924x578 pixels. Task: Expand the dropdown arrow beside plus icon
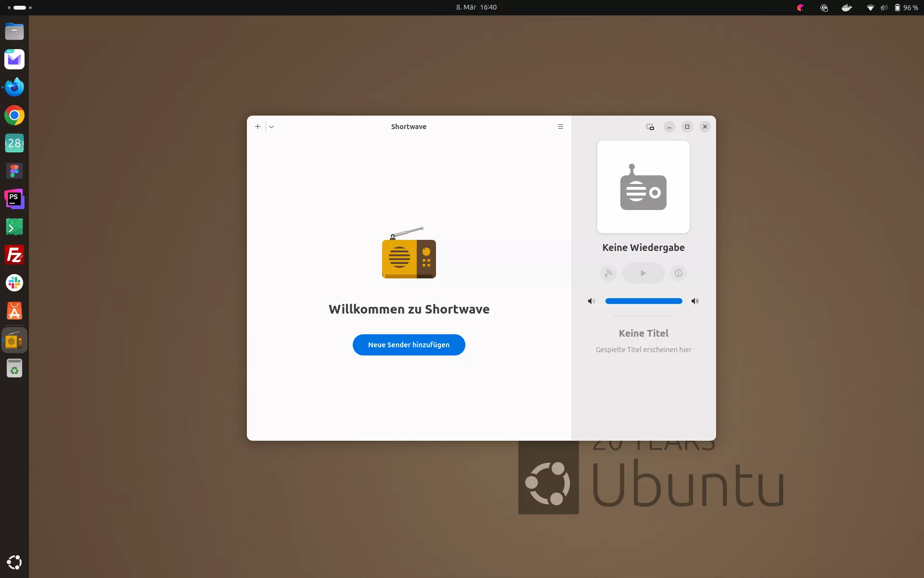pyautogui.click(x=271, y=127)
